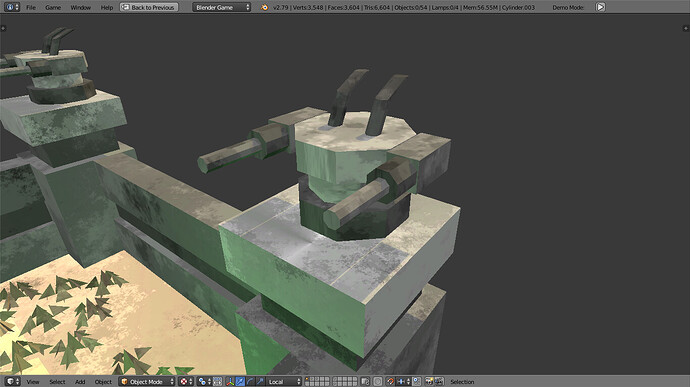Toggle lock camera and layers to scene
This screenshot has width=690, height=387.
tap(365, 381)
